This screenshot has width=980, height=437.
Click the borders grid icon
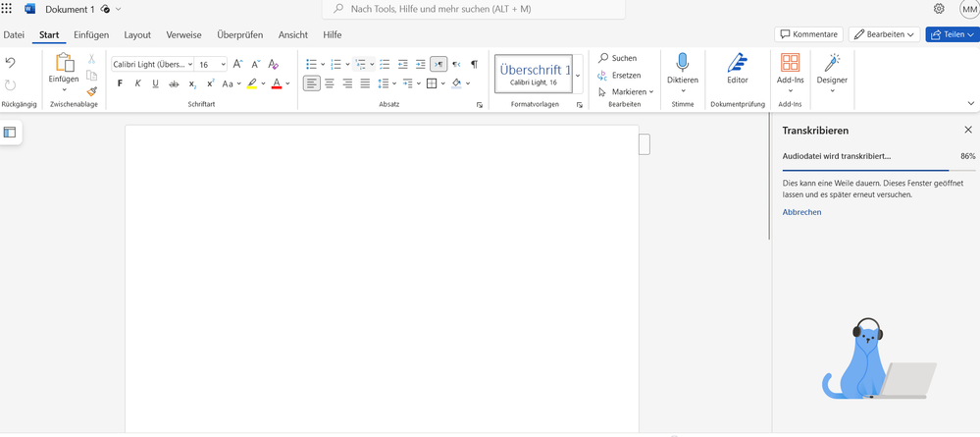[x=432, y=83]
